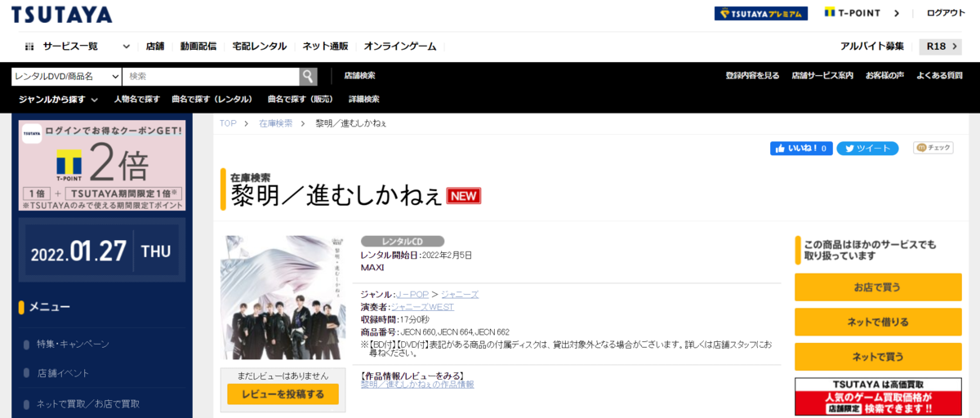Click performer ジャニーズWEST link

(x=422, y=306)
